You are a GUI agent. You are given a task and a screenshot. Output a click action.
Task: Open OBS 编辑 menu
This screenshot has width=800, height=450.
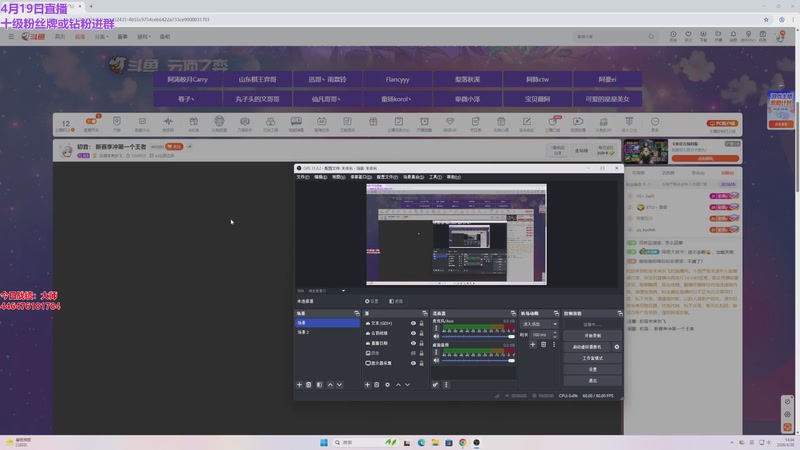320,177
